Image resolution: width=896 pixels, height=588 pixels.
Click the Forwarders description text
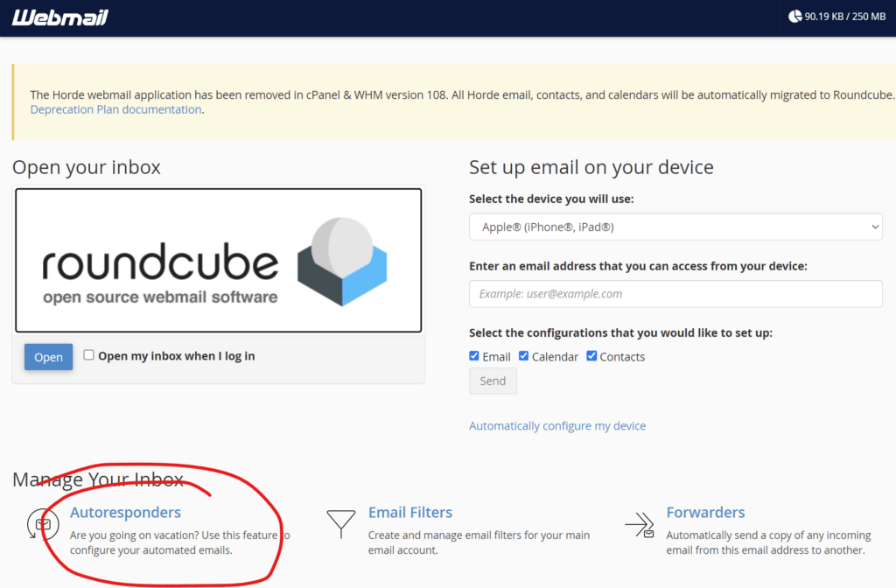(768, 542)
